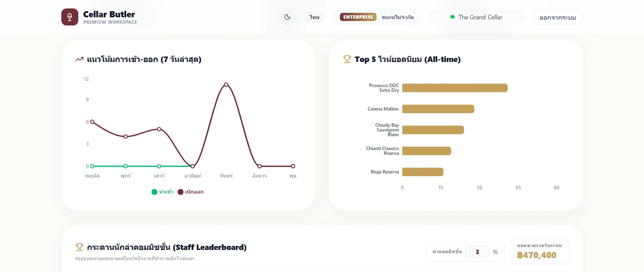Click the trophy icon next to Top 5
Viewport: 644px width, 272px height.
pyautogui.click(x=347, y=59)
